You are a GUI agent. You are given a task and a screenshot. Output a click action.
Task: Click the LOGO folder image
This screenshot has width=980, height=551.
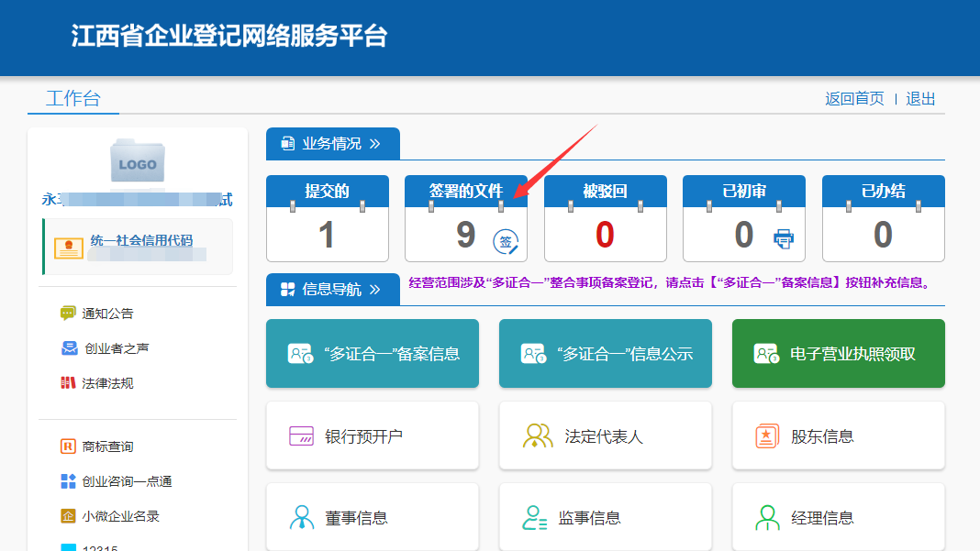click(138, 160)
